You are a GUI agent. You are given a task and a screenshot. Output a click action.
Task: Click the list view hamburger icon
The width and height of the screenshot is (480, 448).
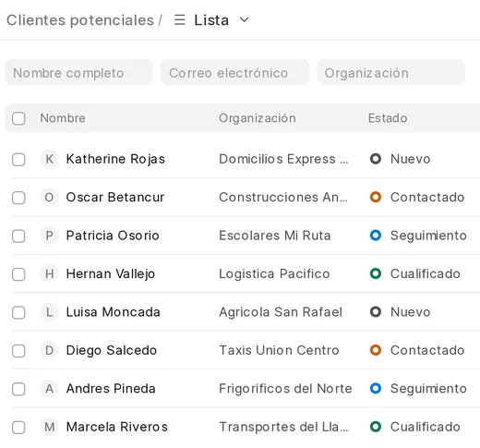click(180, 20)
